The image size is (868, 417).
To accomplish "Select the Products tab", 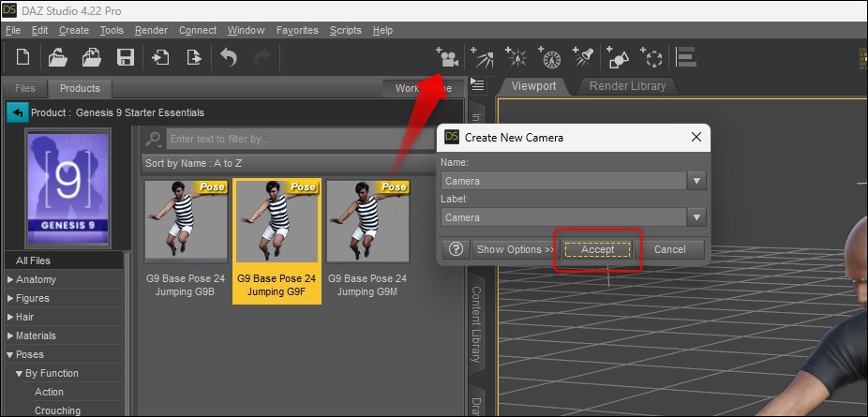I will (80, 88).
